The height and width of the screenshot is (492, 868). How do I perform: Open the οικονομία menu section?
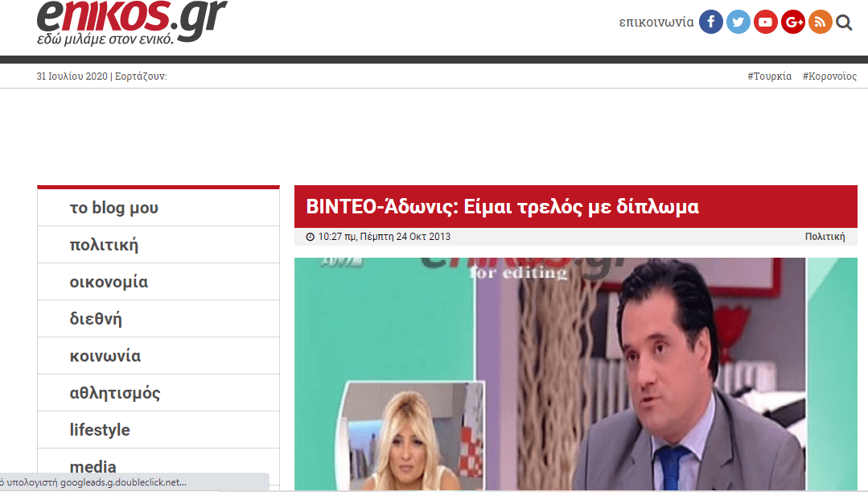[109, 282]
